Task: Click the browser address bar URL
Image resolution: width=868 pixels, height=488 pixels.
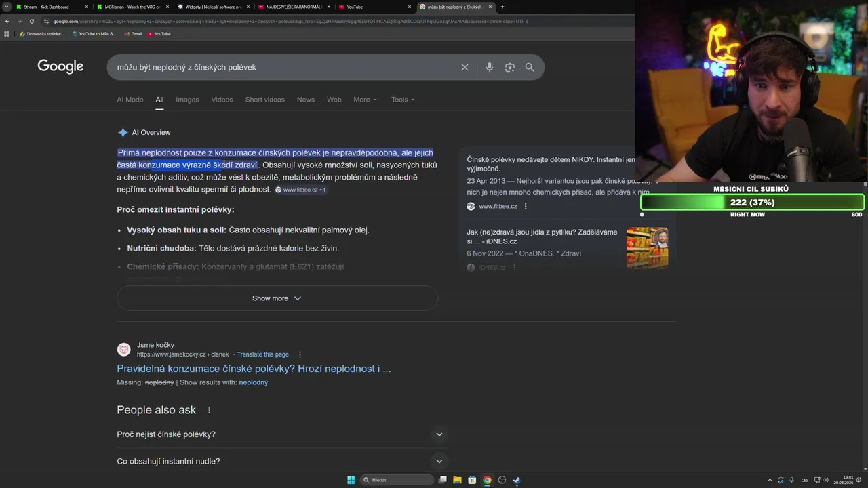Action: 290,21
